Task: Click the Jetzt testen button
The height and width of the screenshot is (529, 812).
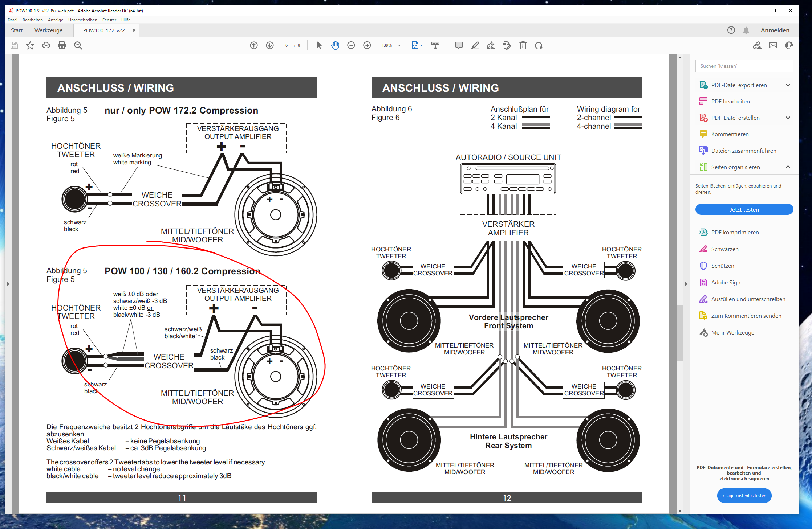Action: point(744,209)
